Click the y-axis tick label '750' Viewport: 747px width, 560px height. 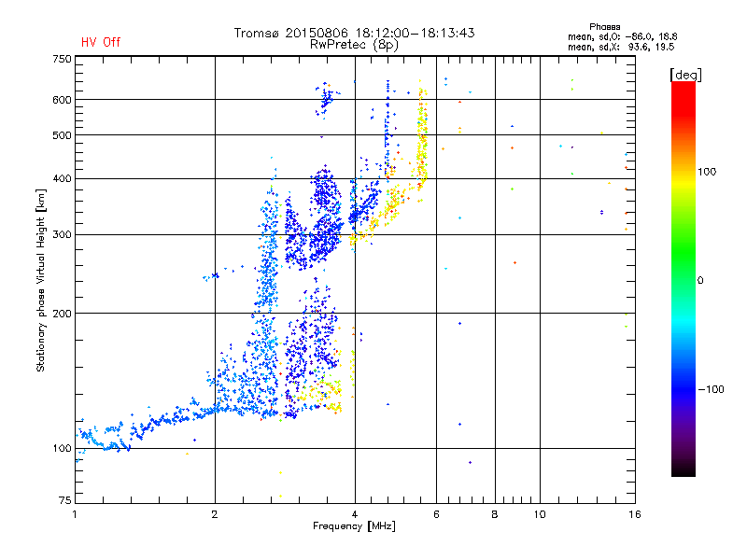click(62, 59)
